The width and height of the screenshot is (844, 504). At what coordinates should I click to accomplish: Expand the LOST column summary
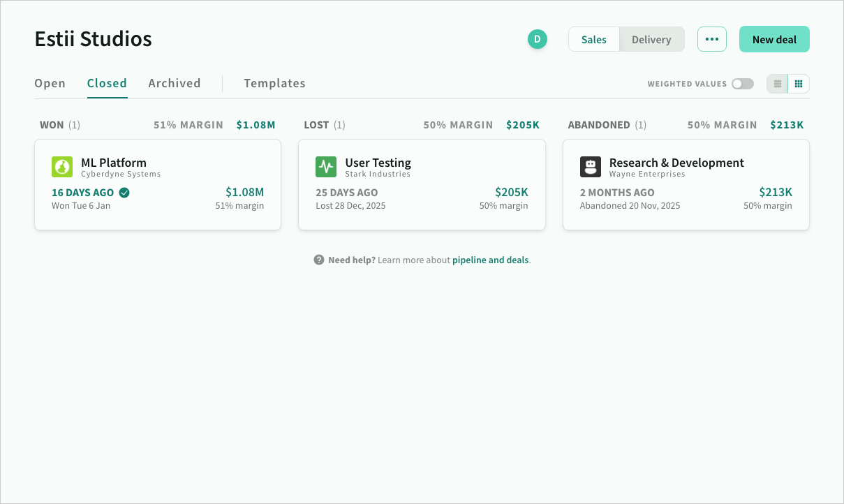(x=316, y=124)
